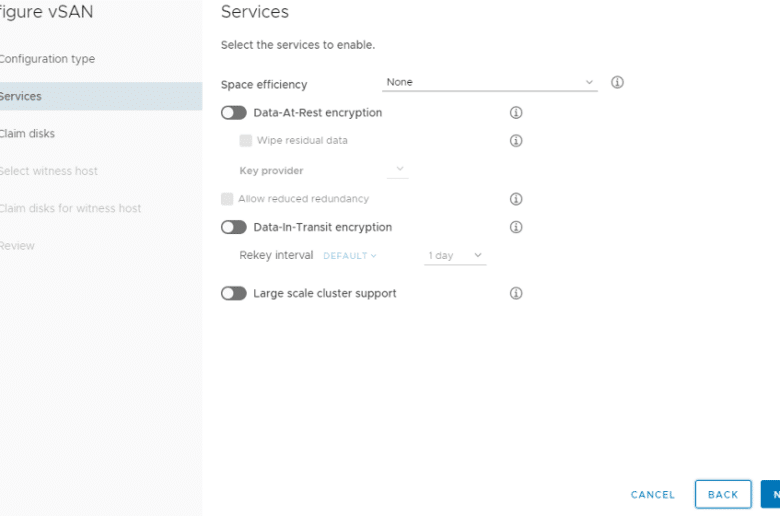Open Claim disks for witness host step
Screen dimensions: 780x516
pyautogui.click(x=70, y=208)
